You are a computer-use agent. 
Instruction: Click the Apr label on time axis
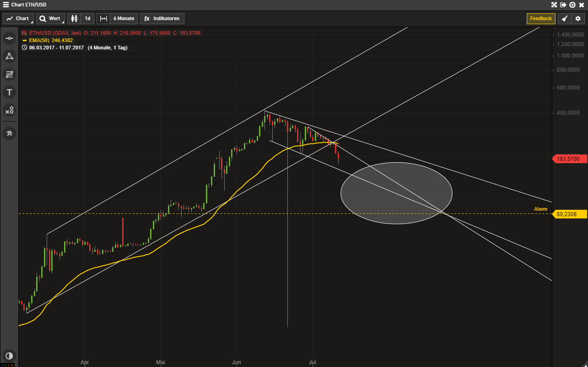[x=85, y=362]
